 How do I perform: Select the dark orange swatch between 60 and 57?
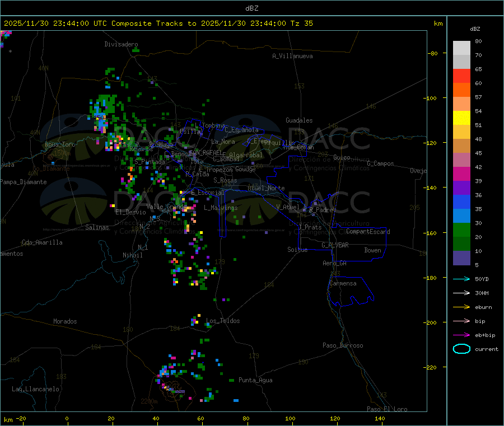pos(461,90)
